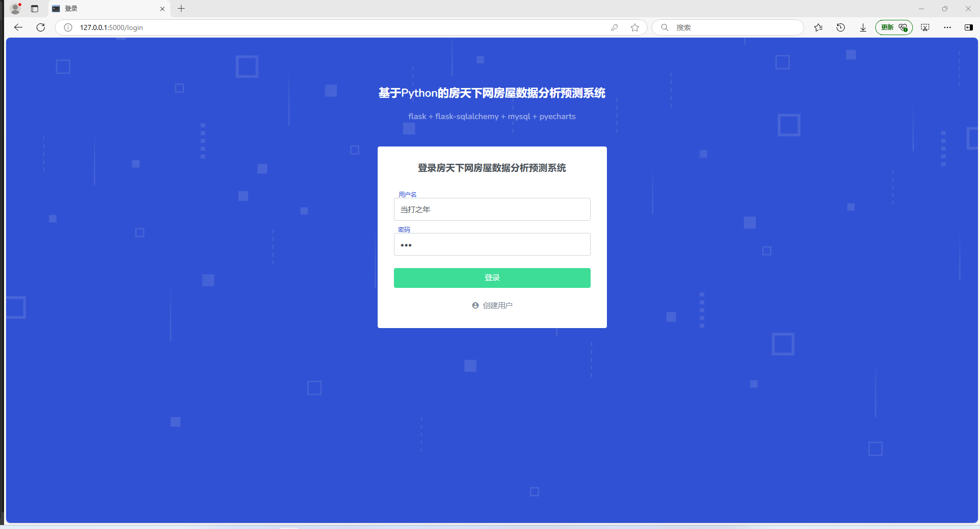
Task: Click the page title 基于Python的房天下网房屋数据分析预测系统
Action: tap(492, 93)
